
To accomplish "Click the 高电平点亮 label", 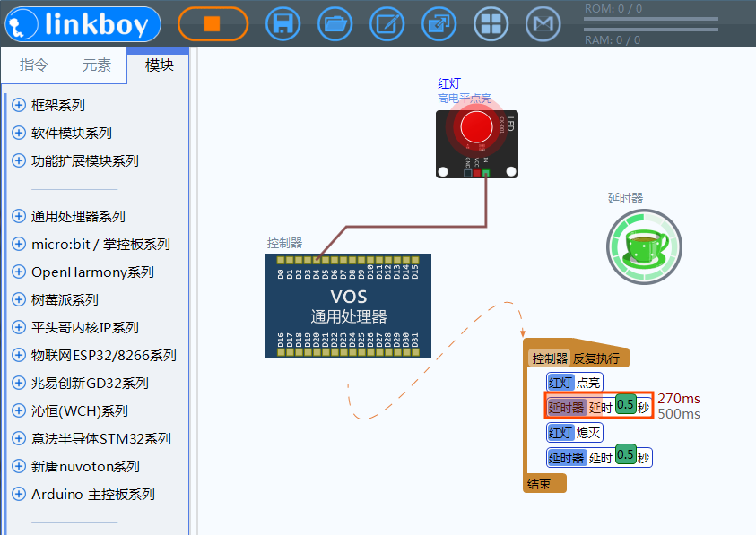I will [x=465, y=99].
